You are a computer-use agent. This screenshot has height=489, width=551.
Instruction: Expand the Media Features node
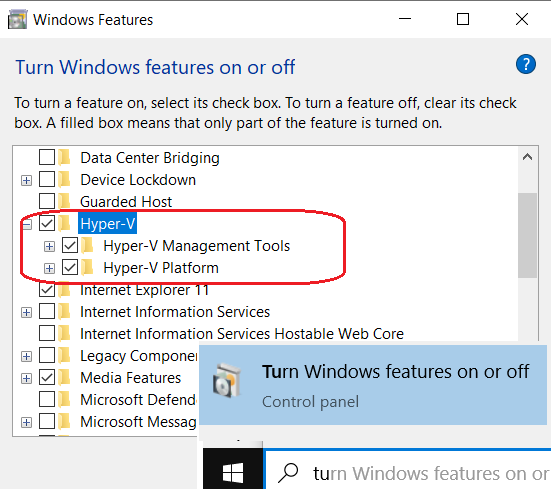coord(26,379)
